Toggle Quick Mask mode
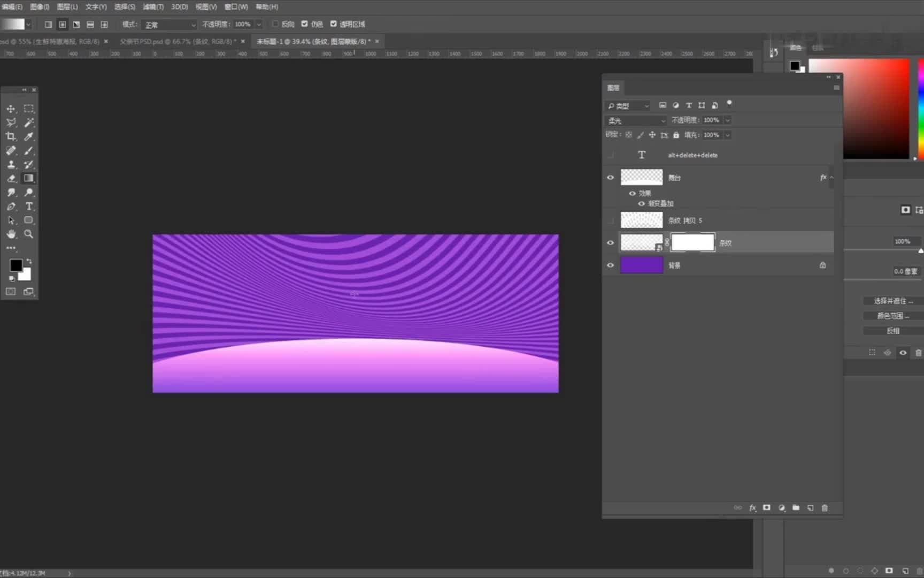The image size is (924, 578). [11, 292]
